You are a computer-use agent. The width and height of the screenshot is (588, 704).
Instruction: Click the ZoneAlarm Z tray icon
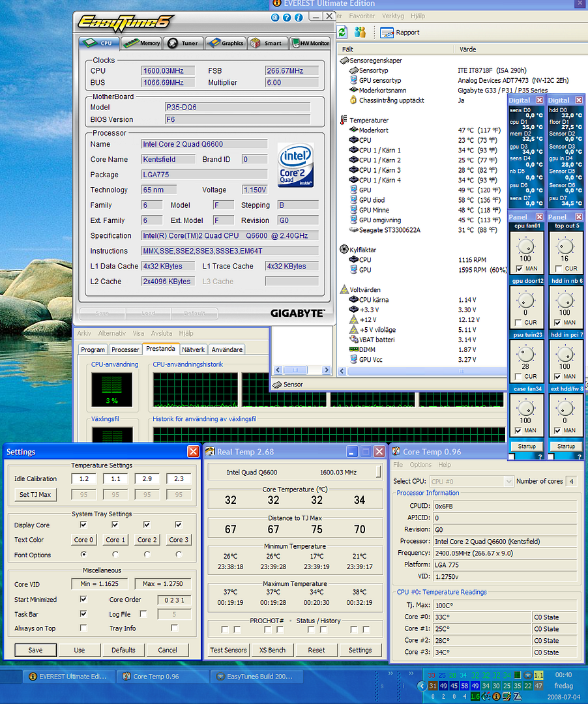tap(518, 696)
